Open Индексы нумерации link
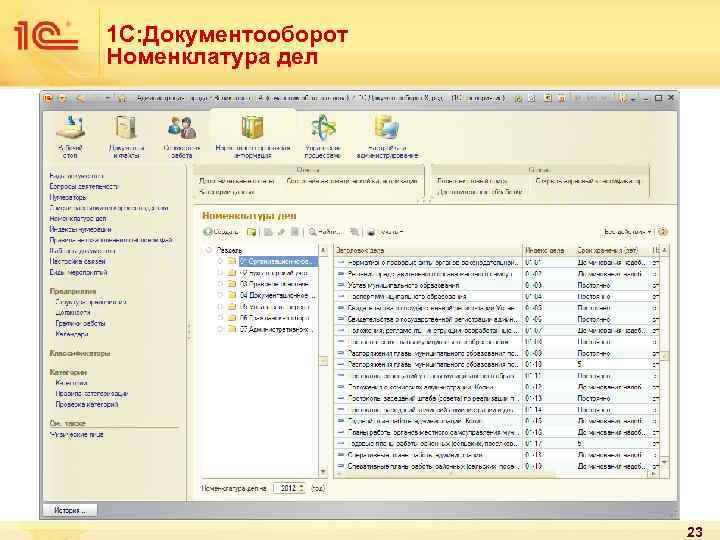720x540 pixels. [80, 229]
